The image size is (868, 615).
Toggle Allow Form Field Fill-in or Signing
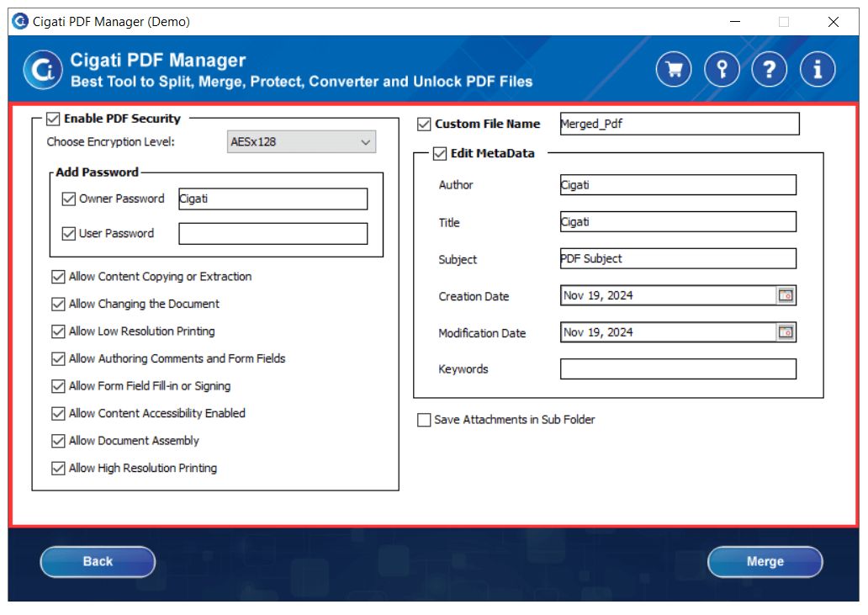[x=58, y=386]
